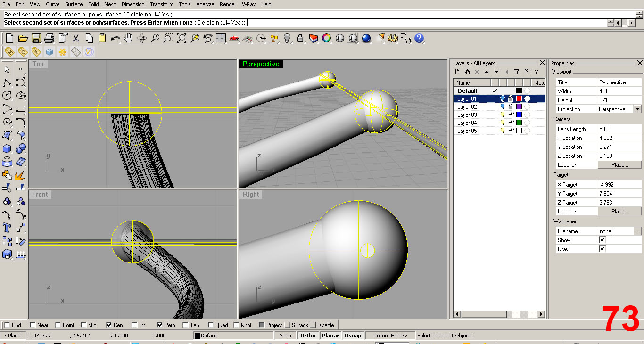Open the Dimension menu
644x344 pixels.
click(x=133, y=4)
